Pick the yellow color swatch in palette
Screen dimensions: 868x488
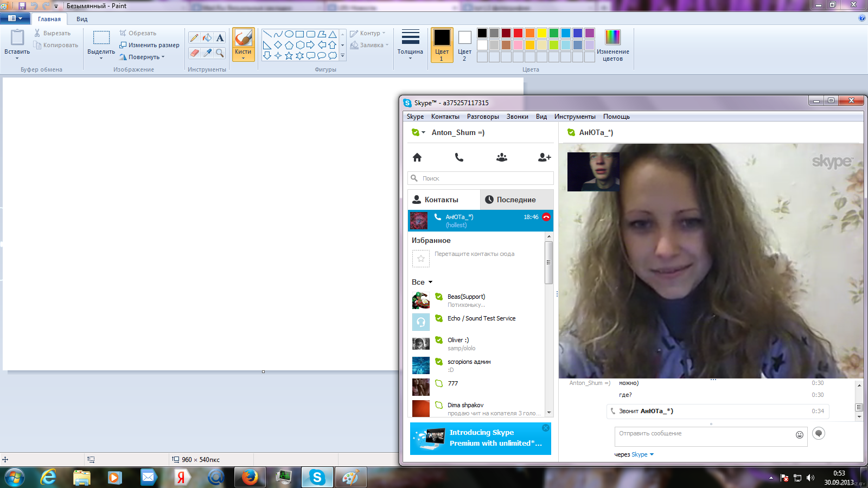[x=542, y=33]
